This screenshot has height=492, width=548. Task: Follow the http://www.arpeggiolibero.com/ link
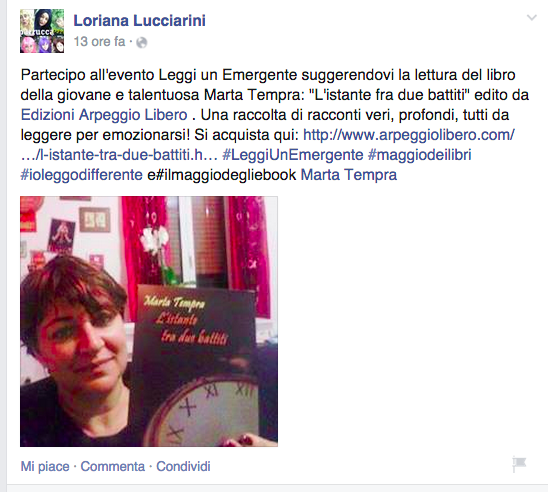(409, 135)
